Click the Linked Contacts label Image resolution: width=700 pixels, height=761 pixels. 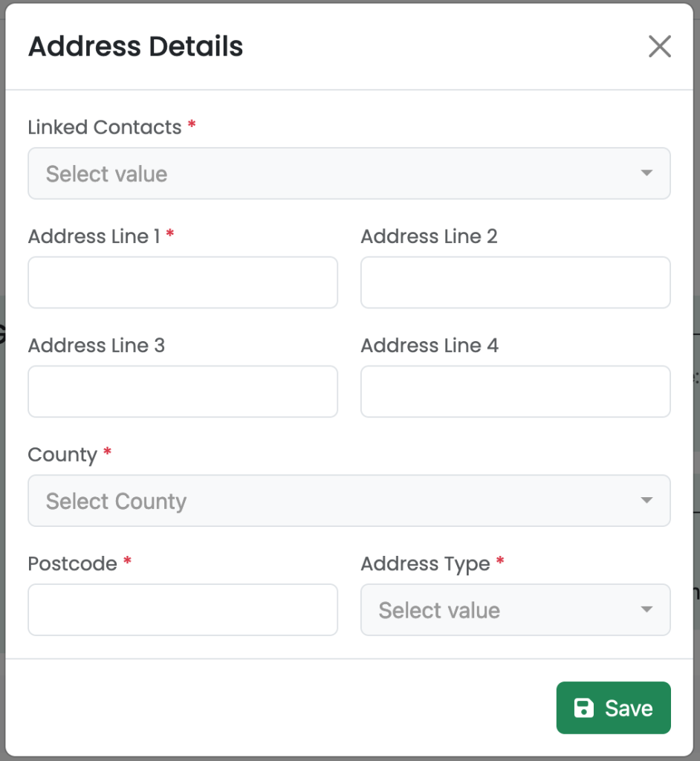tap(104, 127)
